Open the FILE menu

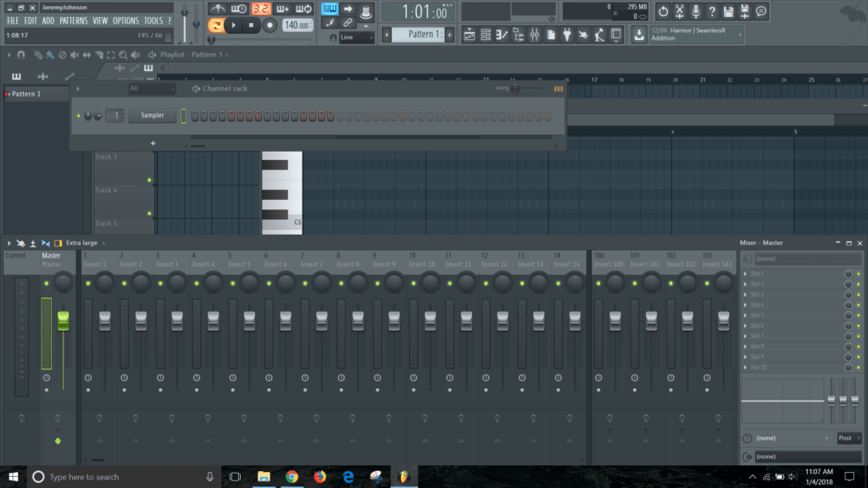pyautogui.click(x=13, y=20)
